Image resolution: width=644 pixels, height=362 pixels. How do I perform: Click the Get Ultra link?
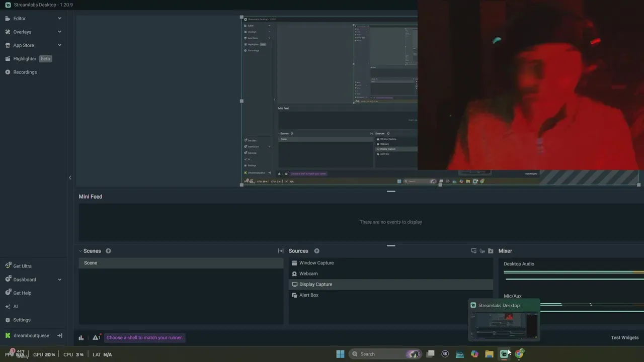[22, 266]
